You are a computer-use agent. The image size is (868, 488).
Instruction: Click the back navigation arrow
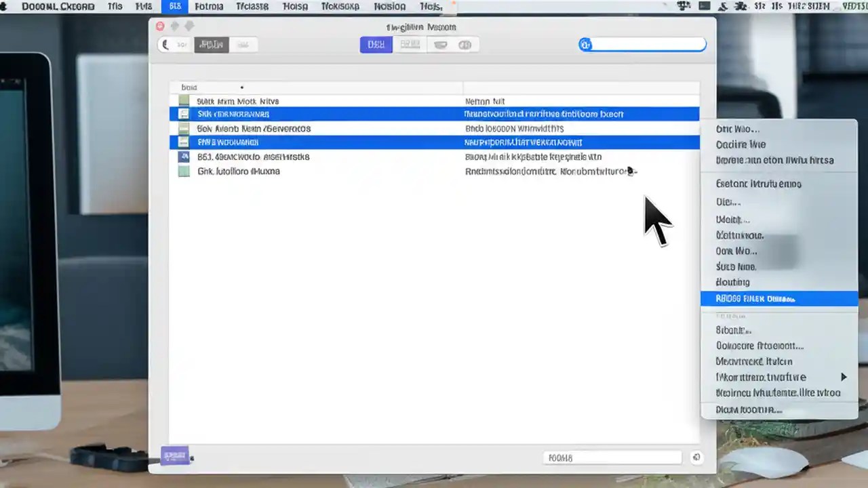174,26
